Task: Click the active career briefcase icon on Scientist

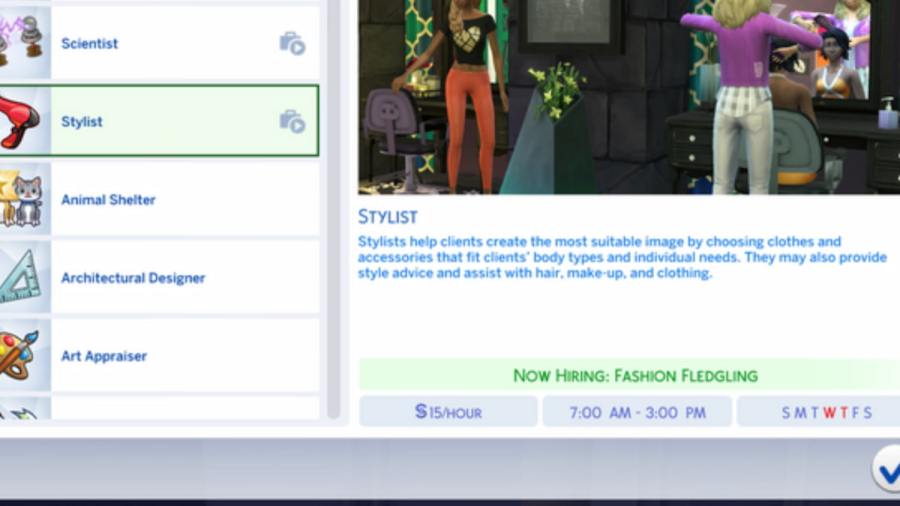Action: point(292,44)
